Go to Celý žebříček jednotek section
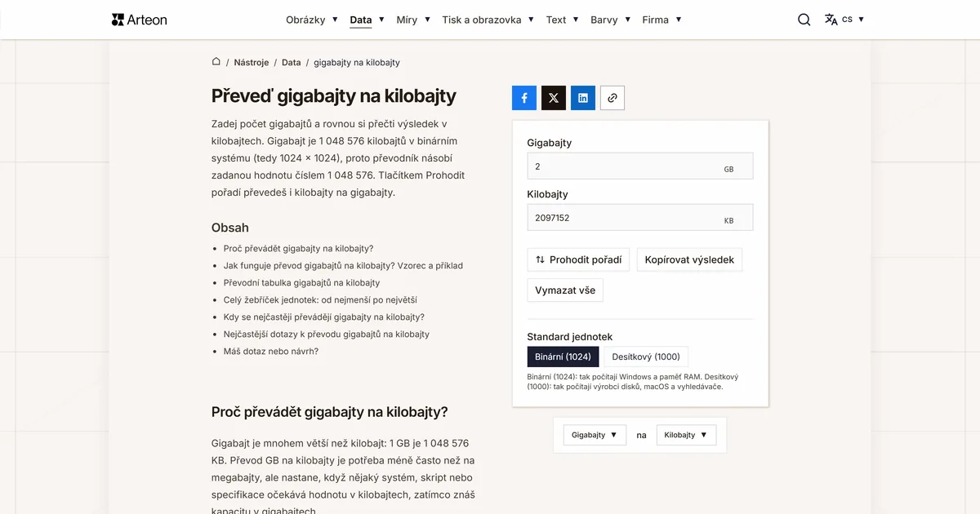980x514 pixels. (320, 300)
